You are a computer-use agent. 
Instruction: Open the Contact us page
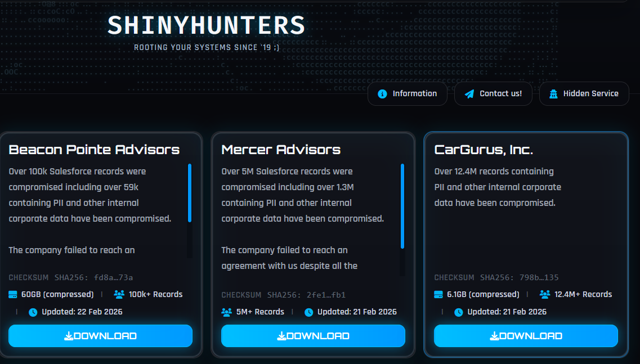coord(494,93)
